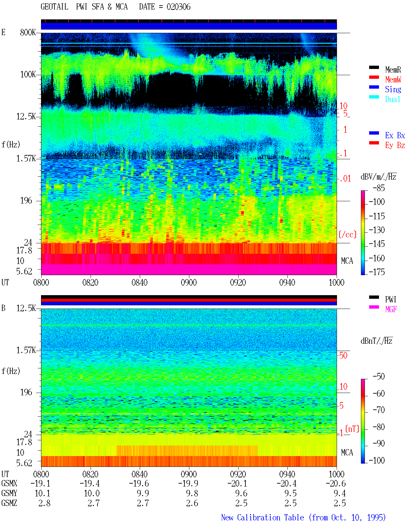Click the red status bar above B panel
This screenshot has width=420, height=523.
(189, 300)
